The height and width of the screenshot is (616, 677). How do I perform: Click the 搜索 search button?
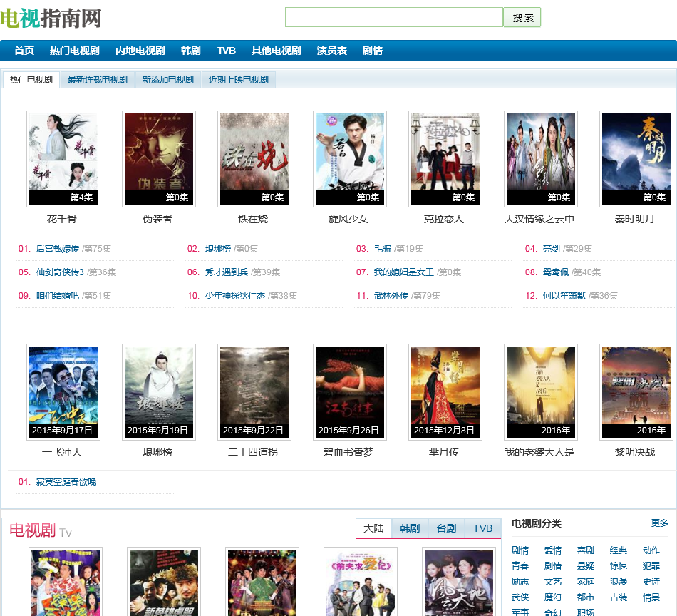click(522, 17)
